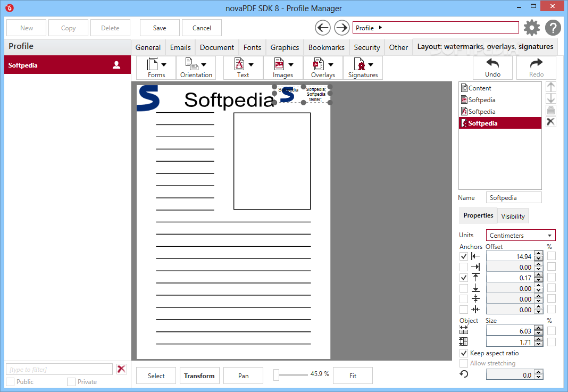568x392 pixels.
Task: Open the Images watermark tool
Action: click(283, 68)
